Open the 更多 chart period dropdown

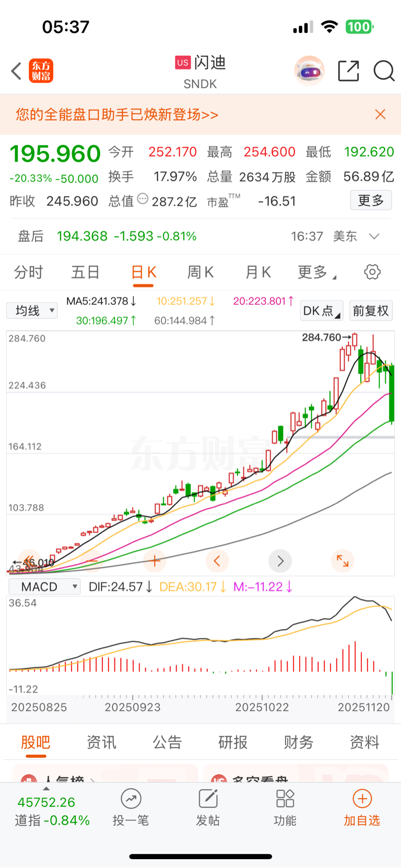316,272
